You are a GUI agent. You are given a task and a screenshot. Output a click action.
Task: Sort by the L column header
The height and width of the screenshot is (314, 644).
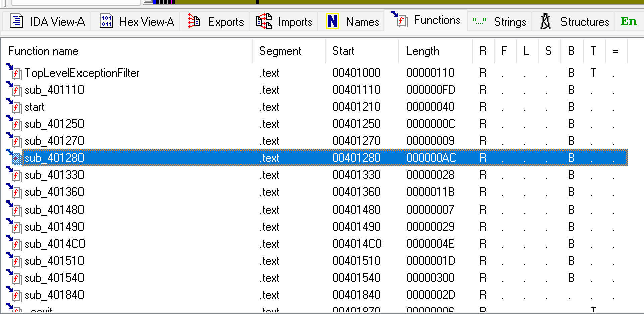528,51
